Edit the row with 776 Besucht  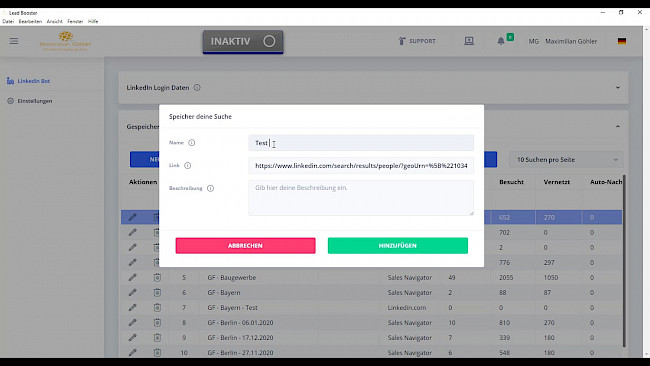(x=133, y=262)
